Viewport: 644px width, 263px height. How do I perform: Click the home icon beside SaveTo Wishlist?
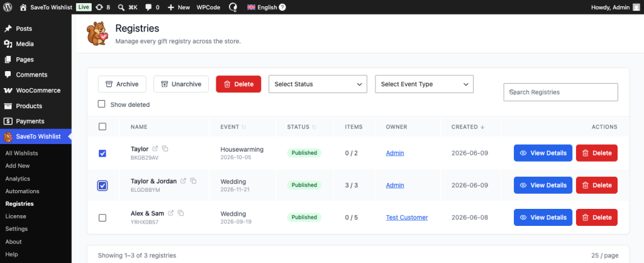click(23, 7)
